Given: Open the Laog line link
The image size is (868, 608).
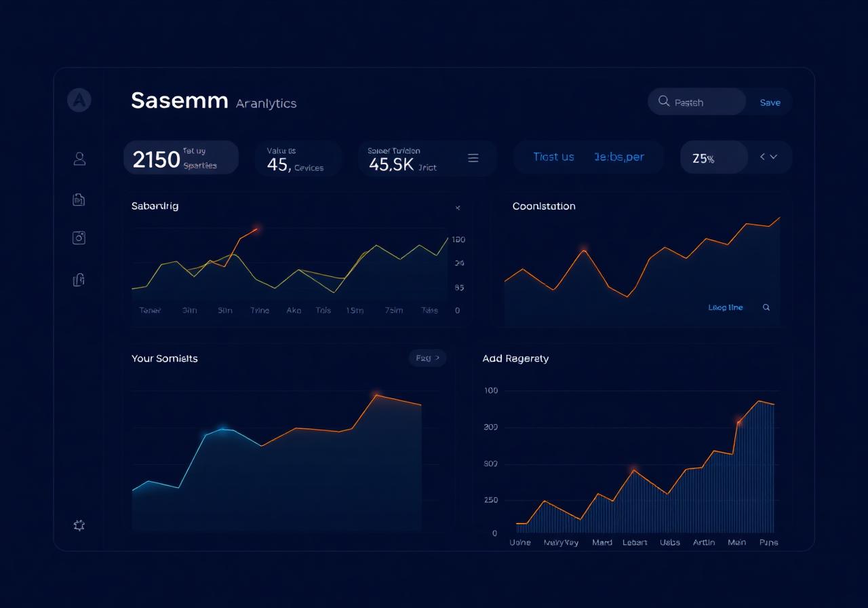Looking at the screenshot, I should 726,307.
